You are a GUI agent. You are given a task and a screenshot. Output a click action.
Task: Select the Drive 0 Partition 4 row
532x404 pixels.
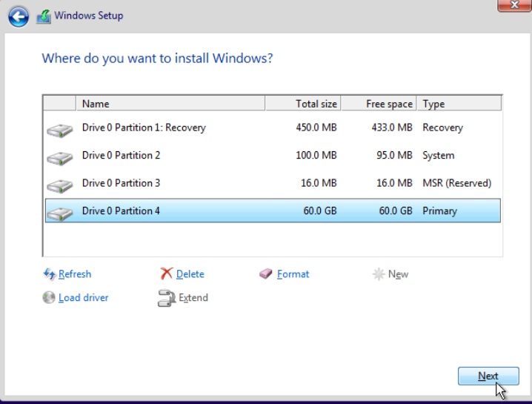pos(273,211)
